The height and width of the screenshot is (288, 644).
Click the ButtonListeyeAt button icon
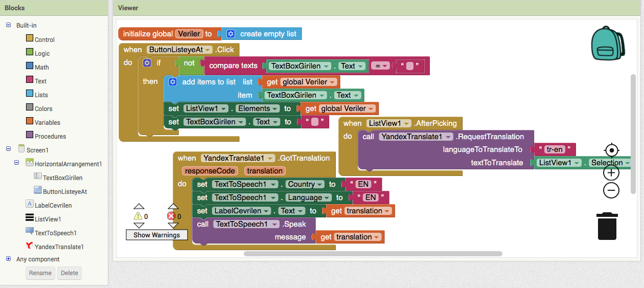pyautogui.click(x=38, y=190)
